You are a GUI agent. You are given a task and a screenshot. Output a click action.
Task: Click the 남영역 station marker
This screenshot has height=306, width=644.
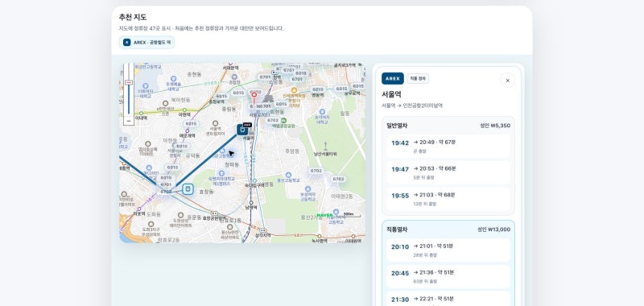coord(250,202)
